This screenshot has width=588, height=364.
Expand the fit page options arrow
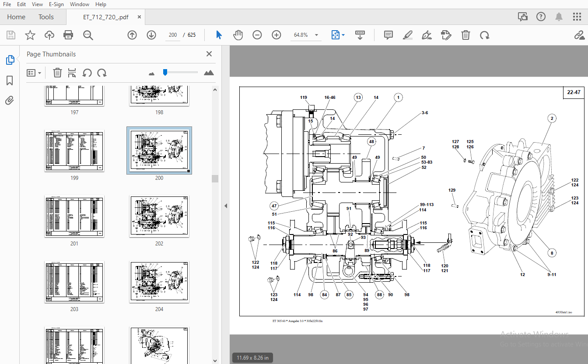coord(343,35)
